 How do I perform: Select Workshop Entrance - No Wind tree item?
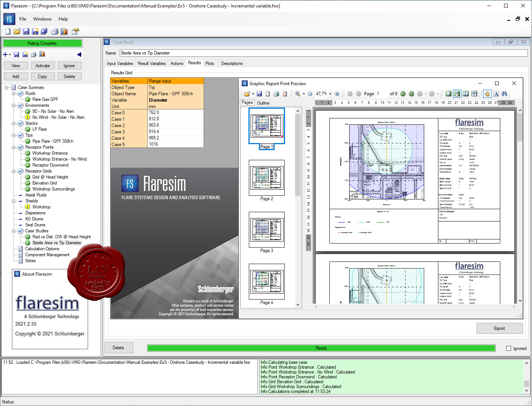pos(59,159)
